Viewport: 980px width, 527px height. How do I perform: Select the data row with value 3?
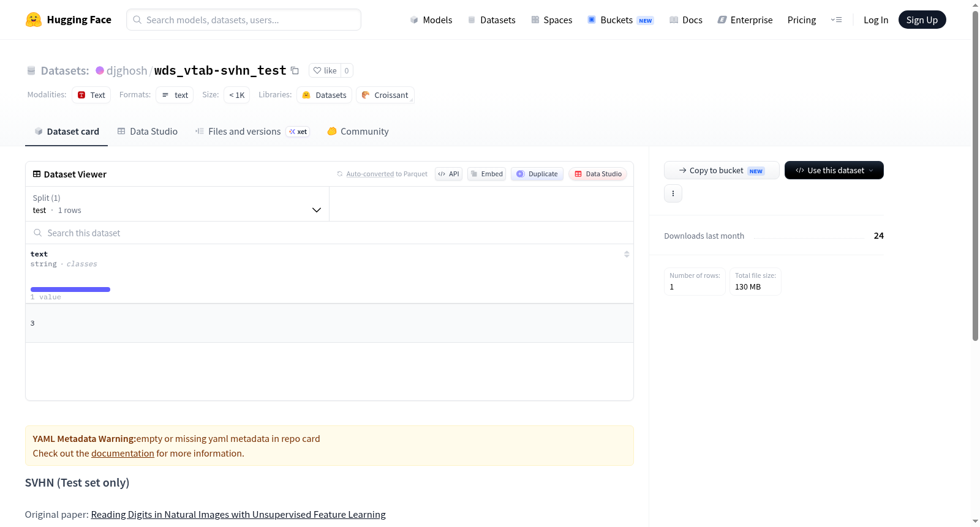330,323
